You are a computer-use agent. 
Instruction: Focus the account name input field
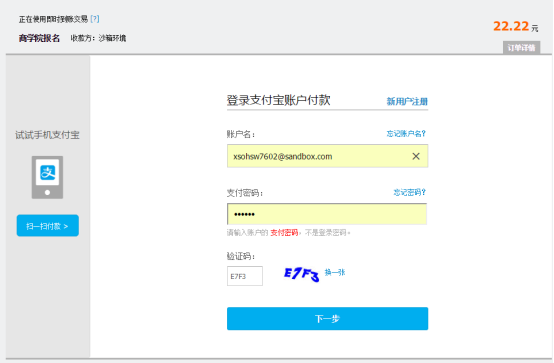[328, 156]
